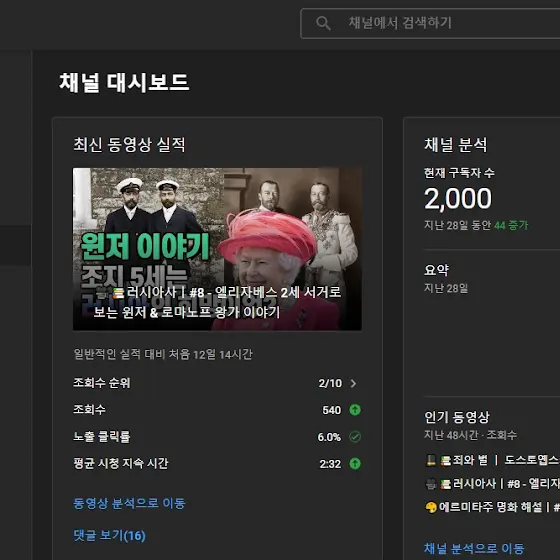Click the checkmark icon beside 노출 클릭률 6.0%
The image size is (560, 560).
[x=355, y=436]
